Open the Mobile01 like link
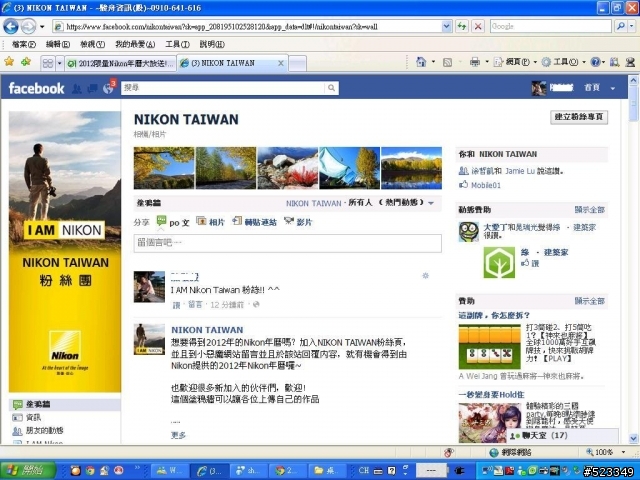This screenshot has width=640, height=480. coord(486,185)
